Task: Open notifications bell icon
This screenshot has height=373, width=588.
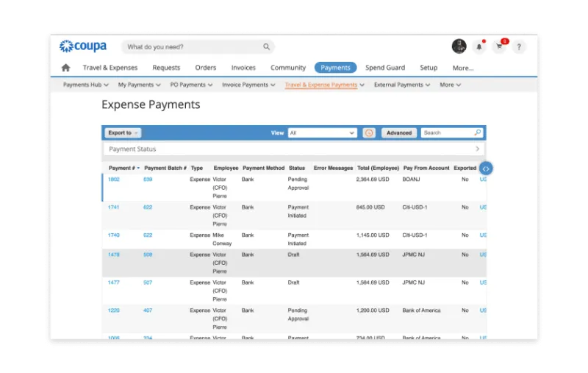Action: (x=479, y=46)
